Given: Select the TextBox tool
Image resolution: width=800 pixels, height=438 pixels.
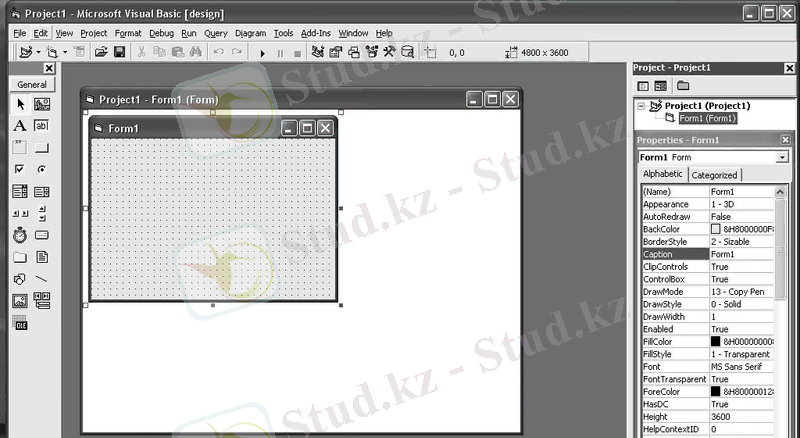Looking at the screenshot, I should point(42,126).
